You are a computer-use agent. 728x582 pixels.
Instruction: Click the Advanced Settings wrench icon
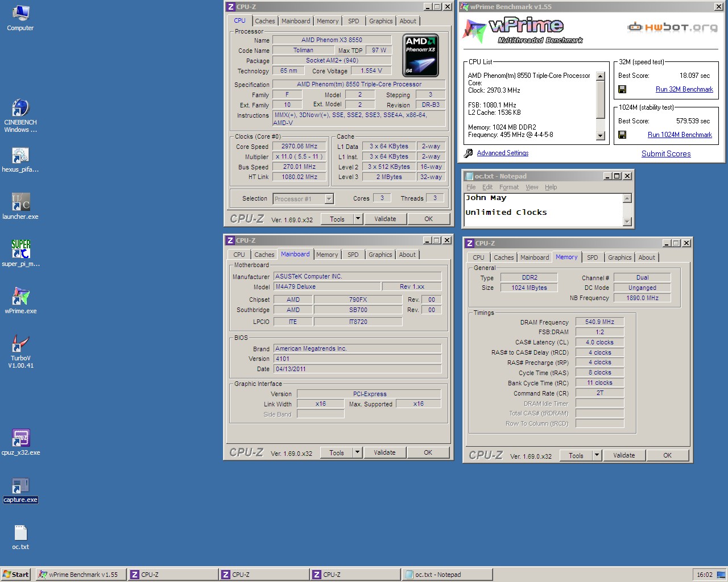469,153
